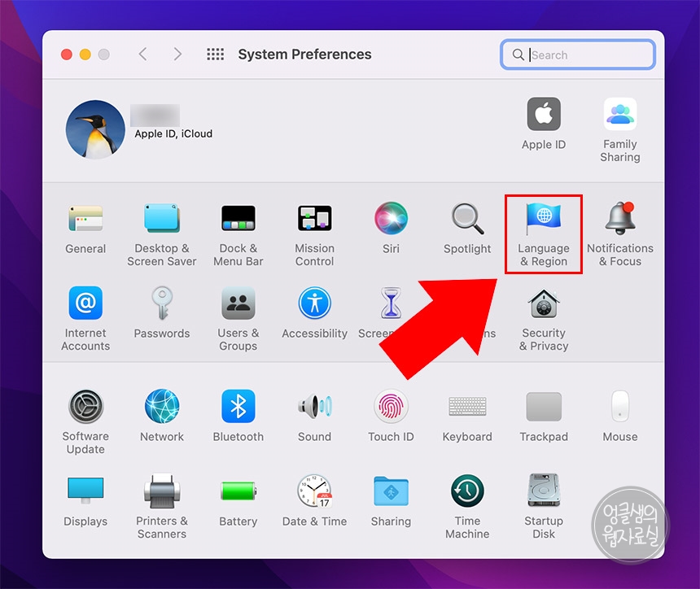
Task: Show all preferences grid button
Action: pyautogui.click(x=215, y=55)
